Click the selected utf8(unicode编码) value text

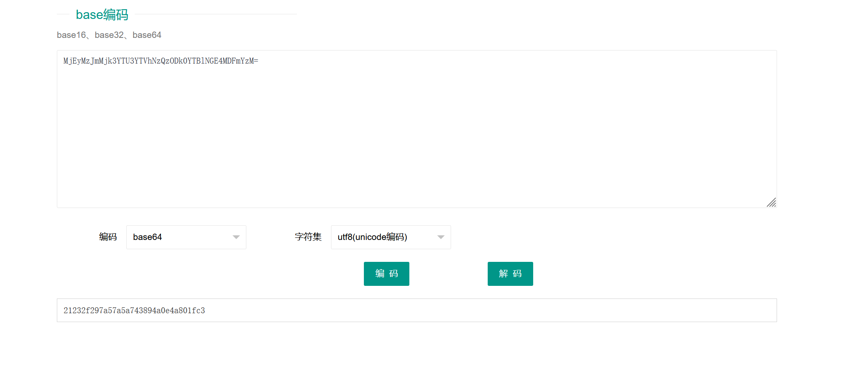pos(372,237)
